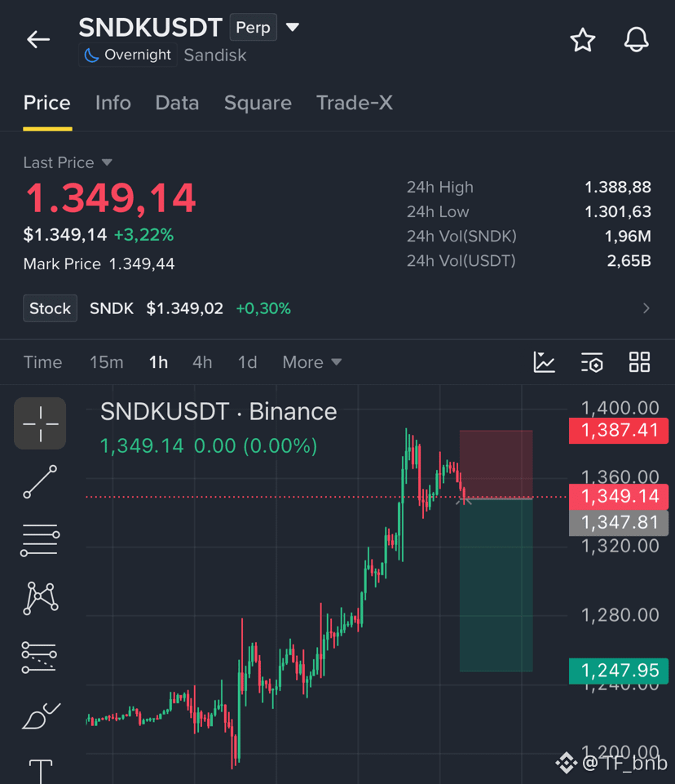Click the SNDK stock price $1.349,02
This screenshot has height=784, width=675.
click(x=184, y=308)
